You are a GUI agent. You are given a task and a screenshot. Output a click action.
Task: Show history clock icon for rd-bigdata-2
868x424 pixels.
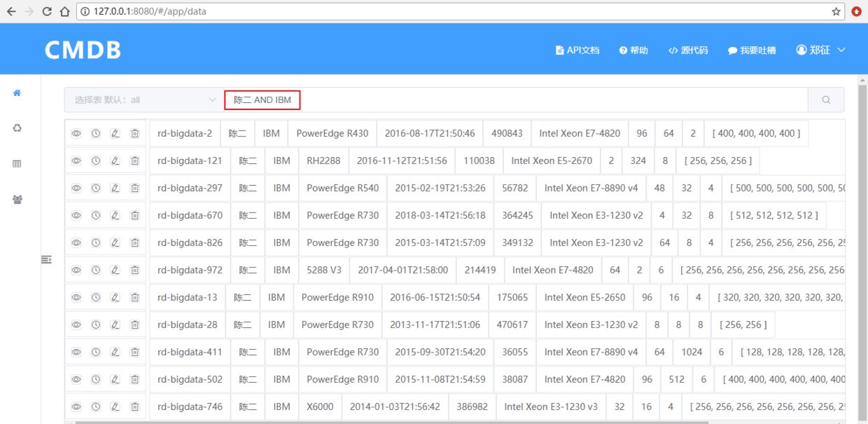click(96, 133)
